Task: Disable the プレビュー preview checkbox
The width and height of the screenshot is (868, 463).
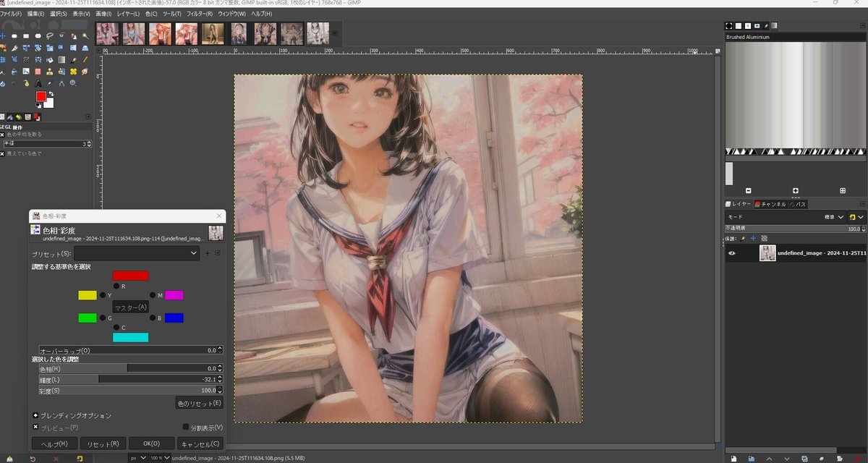Action: [x=35, y=427]
